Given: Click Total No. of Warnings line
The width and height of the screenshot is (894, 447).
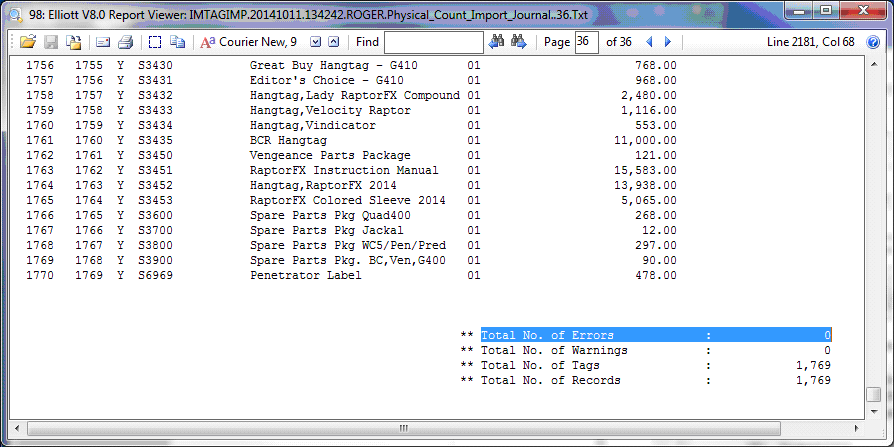Looking at the screenshot, I should 645,350.
